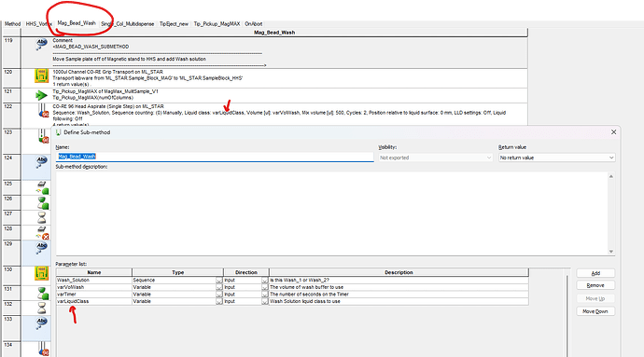The image size is (644, 357).
Task: Click the Name column header in parameter list
Action: 94,272
